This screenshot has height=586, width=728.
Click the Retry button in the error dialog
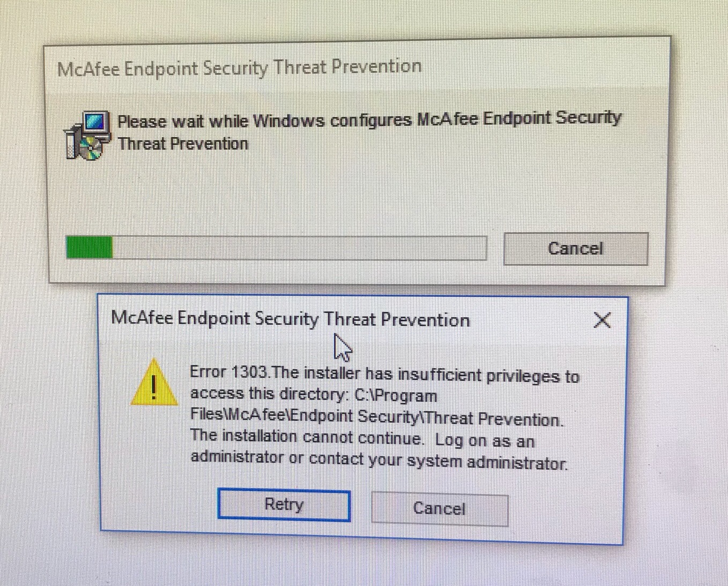[284, 505]
